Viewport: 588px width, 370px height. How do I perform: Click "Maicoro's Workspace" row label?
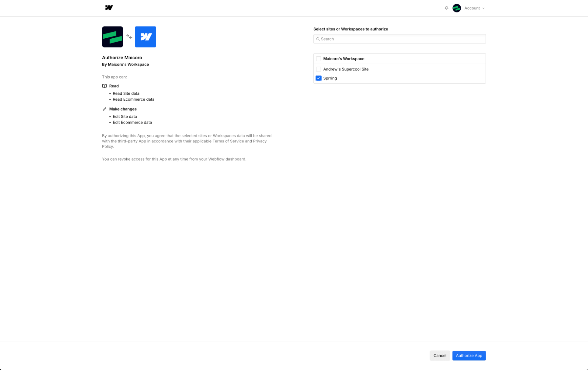(344, 59)
